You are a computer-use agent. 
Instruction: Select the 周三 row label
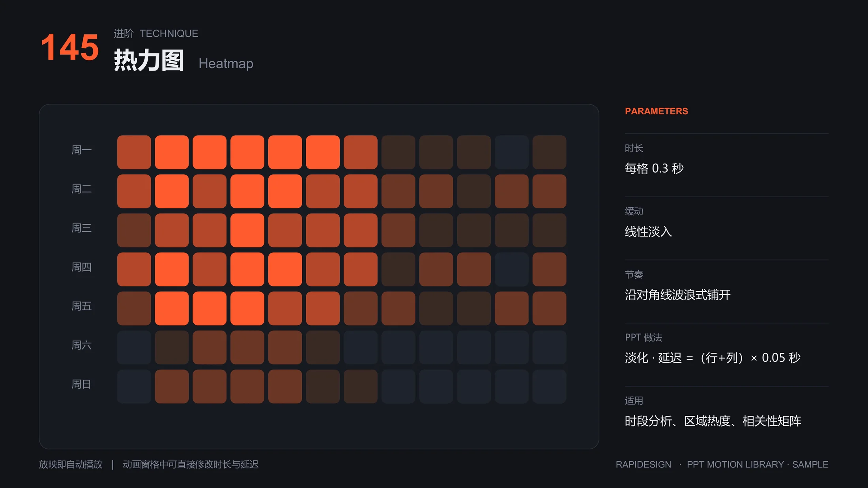pyautogui.click(x=81, y=228)
